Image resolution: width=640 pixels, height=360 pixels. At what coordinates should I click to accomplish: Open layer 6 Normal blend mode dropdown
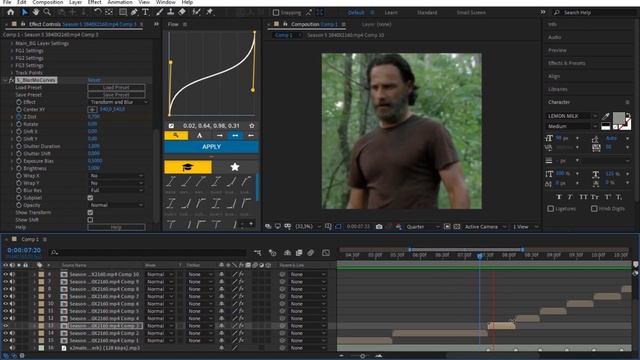point(160,274)
